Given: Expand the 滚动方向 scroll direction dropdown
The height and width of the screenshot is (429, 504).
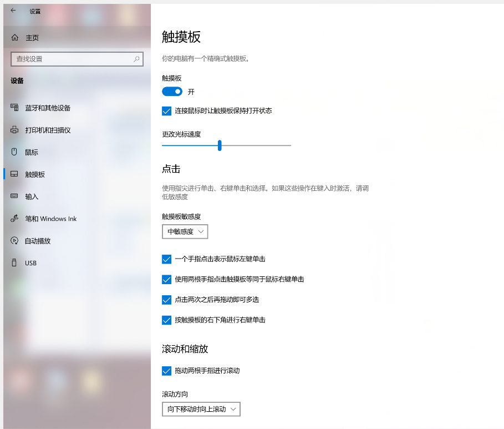Looking at the screenshot, I should [x=201, y=409].
